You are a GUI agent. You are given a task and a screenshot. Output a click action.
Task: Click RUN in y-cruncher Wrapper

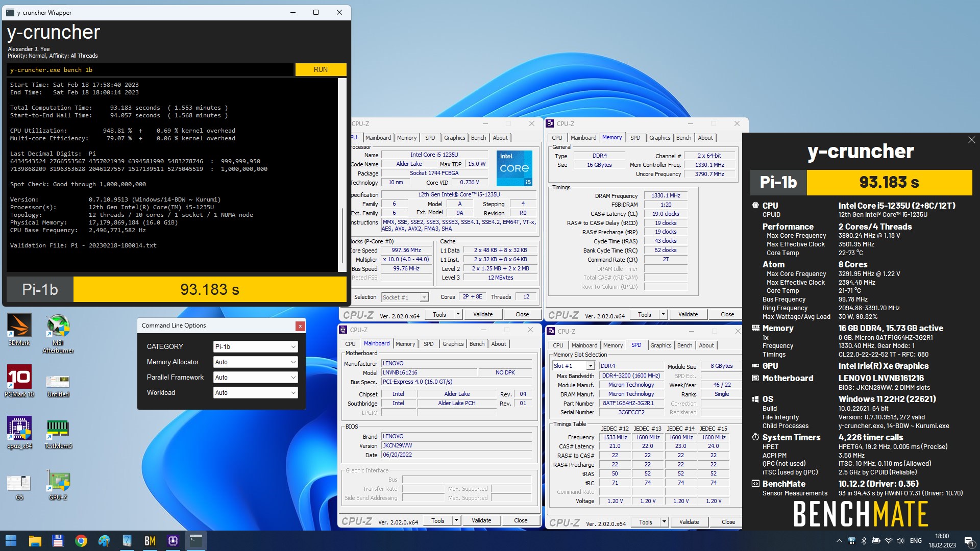pos(321,69)
